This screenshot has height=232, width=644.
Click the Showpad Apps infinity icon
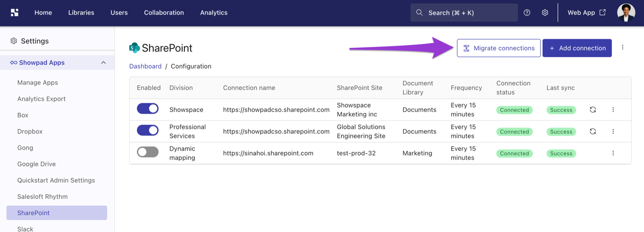14,63
